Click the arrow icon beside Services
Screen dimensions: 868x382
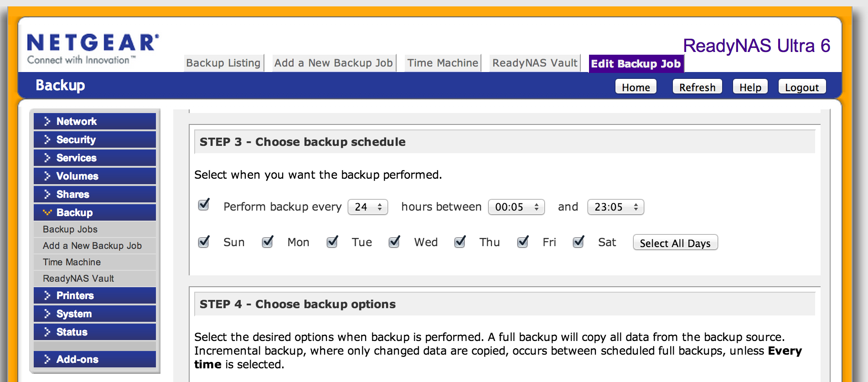tap(47, 158)
